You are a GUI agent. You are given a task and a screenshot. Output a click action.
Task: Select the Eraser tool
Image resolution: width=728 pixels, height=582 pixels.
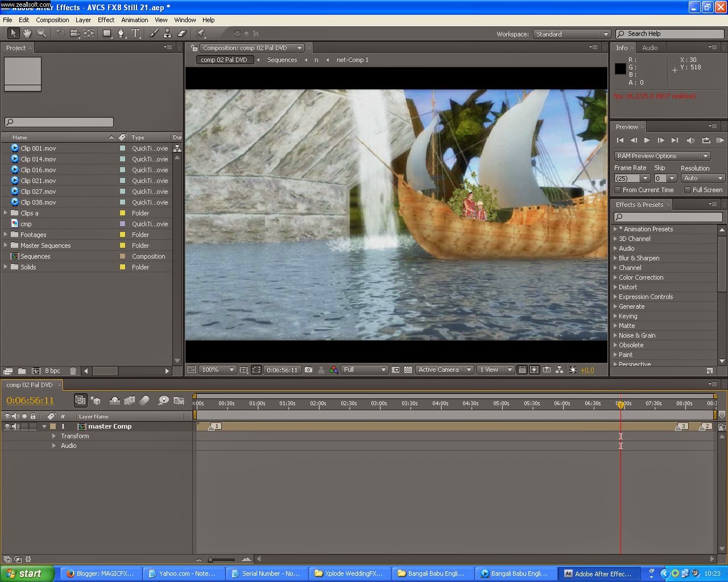point(182,34)
